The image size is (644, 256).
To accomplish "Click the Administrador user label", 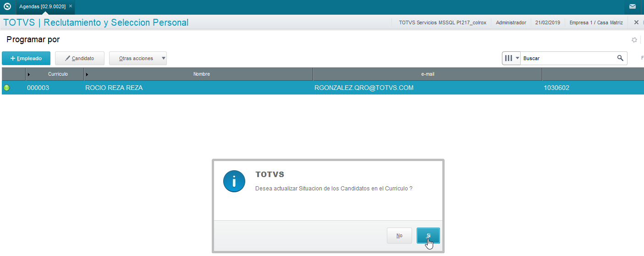I will [x=511, y=22].
